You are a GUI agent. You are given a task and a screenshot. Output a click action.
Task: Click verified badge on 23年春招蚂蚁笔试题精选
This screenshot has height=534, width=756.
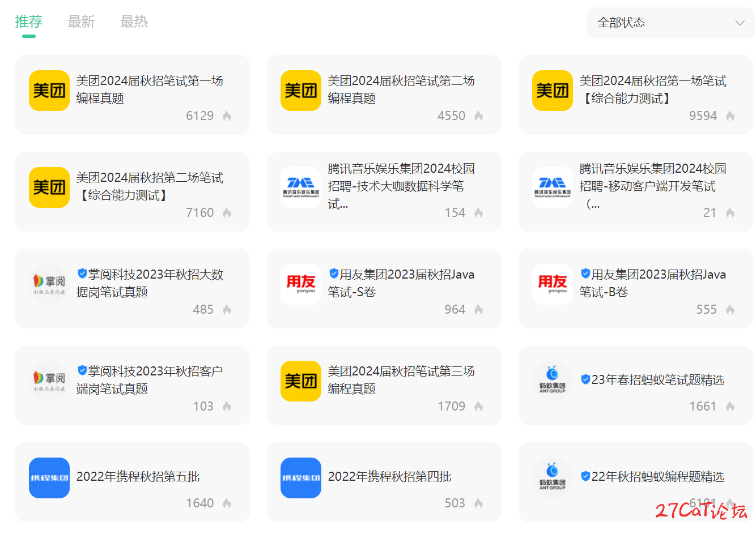click(585, 379)
